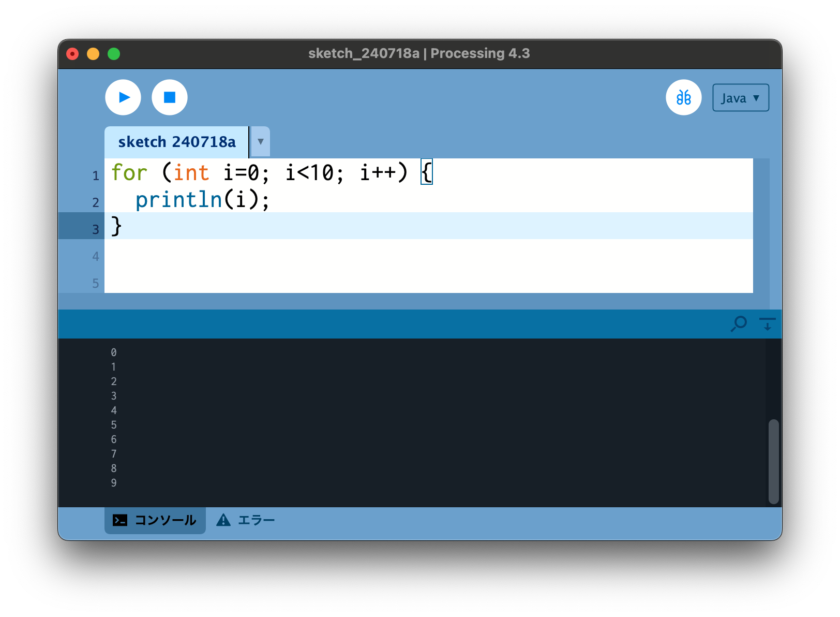Maximize the window with the green button

114,54
